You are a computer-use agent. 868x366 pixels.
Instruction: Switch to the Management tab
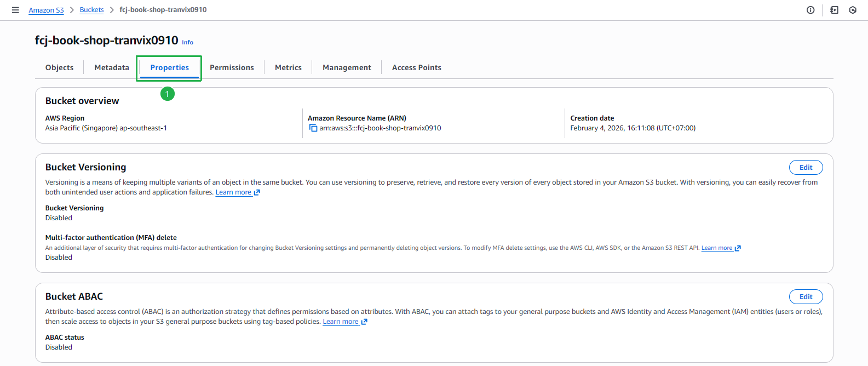[x=347, y=67]
